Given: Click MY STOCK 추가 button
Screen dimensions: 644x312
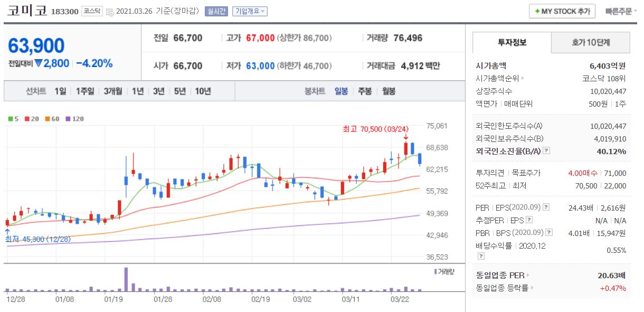Looking at the screenshot, I should tap(562, 11).
